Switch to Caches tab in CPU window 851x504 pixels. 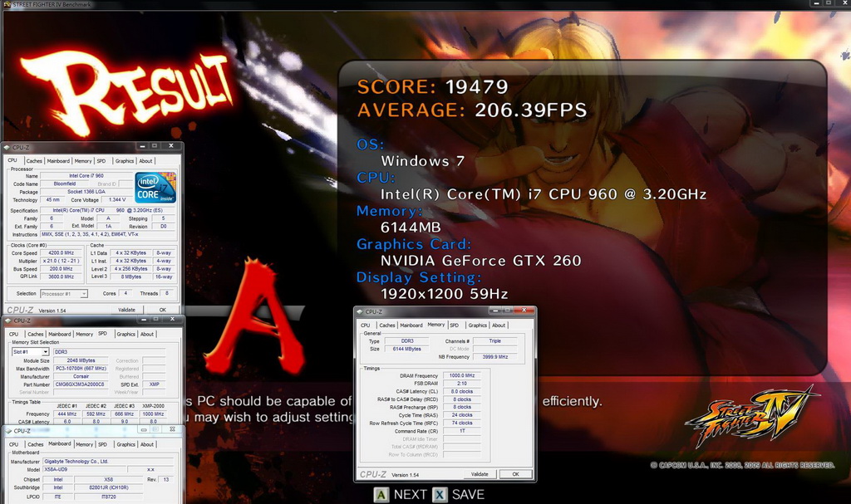pos(34,161)
